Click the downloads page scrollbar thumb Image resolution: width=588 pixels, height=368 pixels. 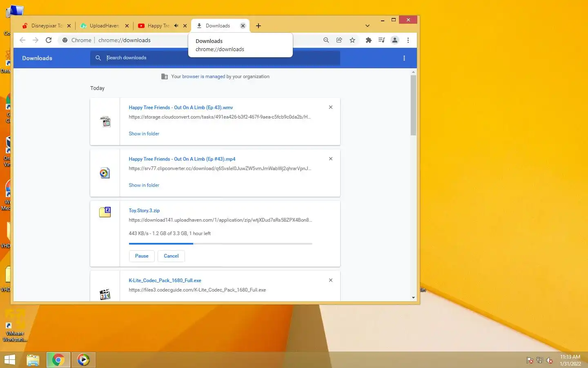click(x=413, y=105)
